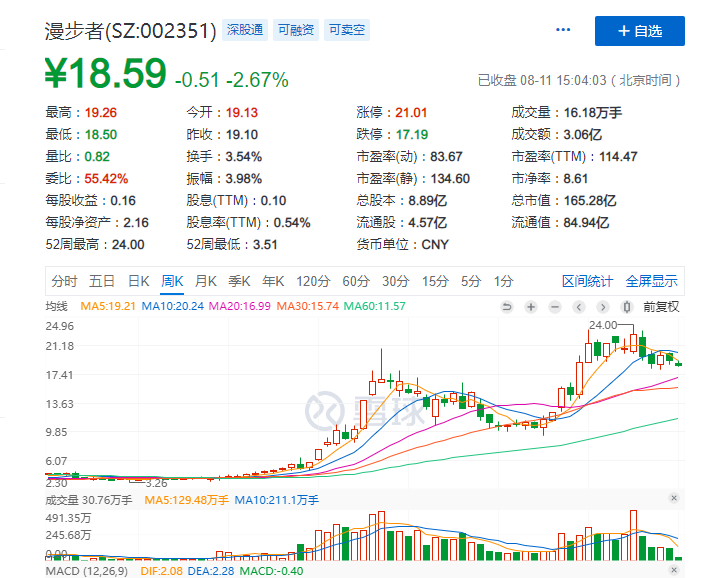The height and width of the screenshot is (578, 706).
Task: Move chart left with the left-arrow icon
Action: click(579, 307)
